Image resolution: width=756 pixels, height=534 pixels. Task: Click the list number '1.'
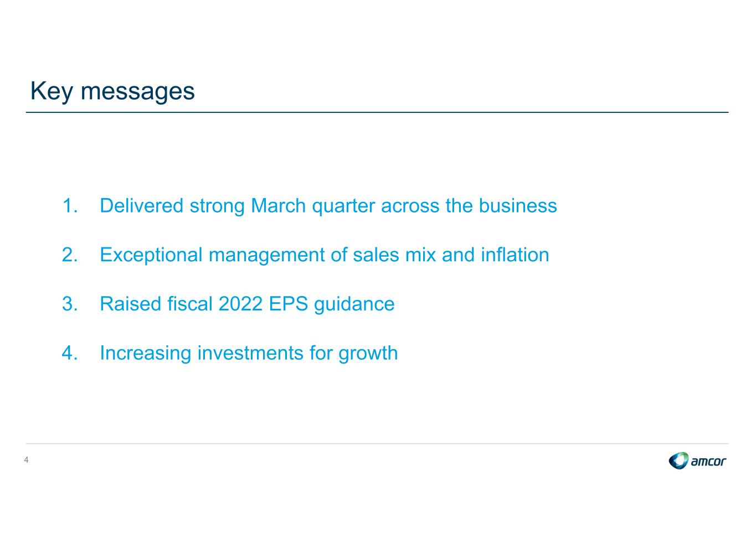pos(70,206)
